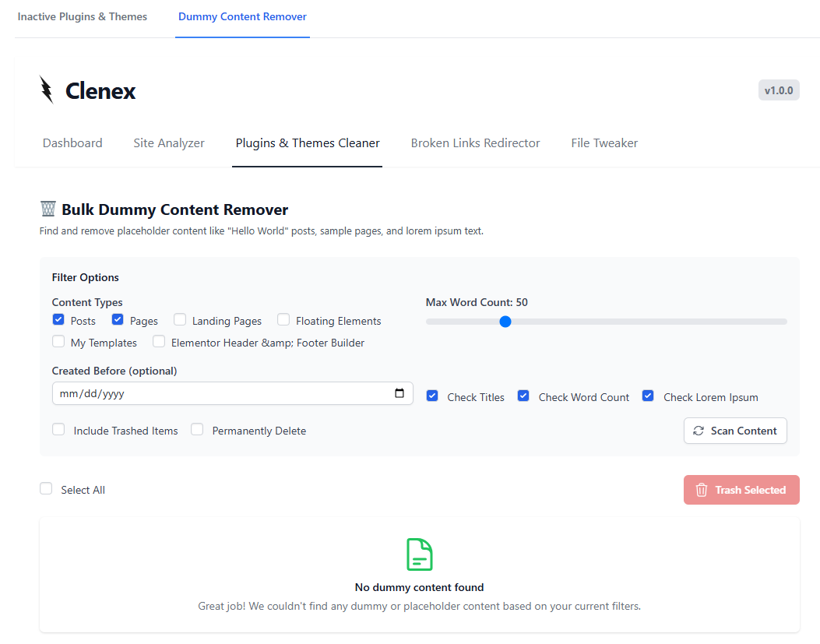Check the Select All checkbox
820x644 pixels.
(46, 488)
